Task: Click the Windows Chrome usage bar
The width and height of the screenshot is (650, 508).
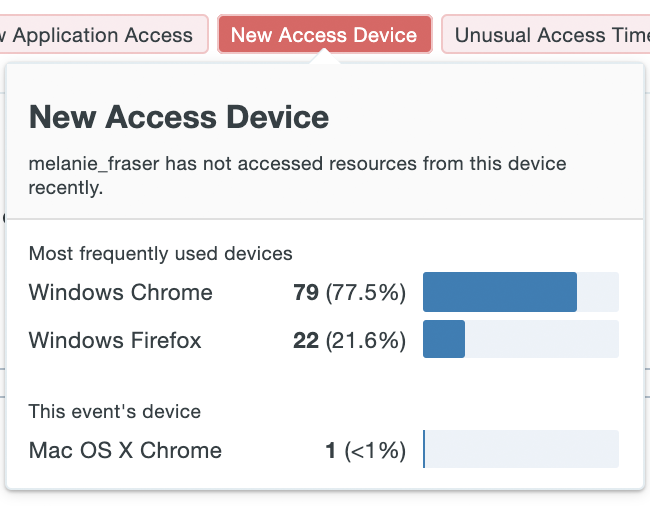Action: [x=520, y=292]
